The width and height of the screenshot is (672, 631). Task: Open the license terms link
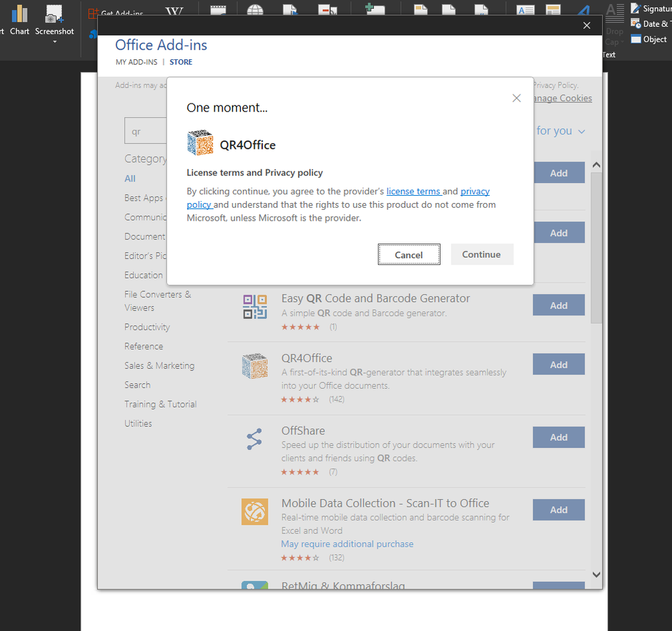(413, 191)
